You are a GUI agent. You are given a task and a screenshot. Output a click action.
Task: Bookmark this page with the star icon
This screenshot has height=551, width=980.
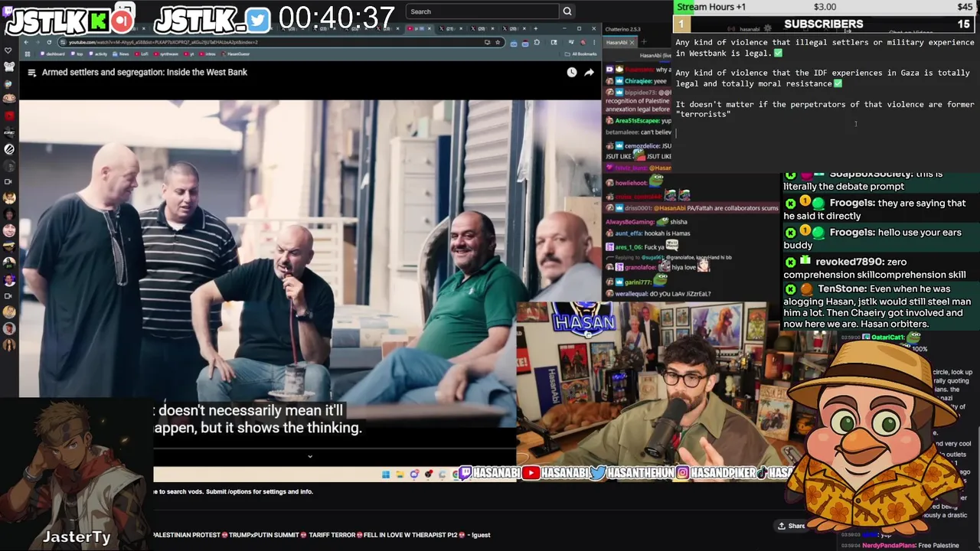[498, 42]
